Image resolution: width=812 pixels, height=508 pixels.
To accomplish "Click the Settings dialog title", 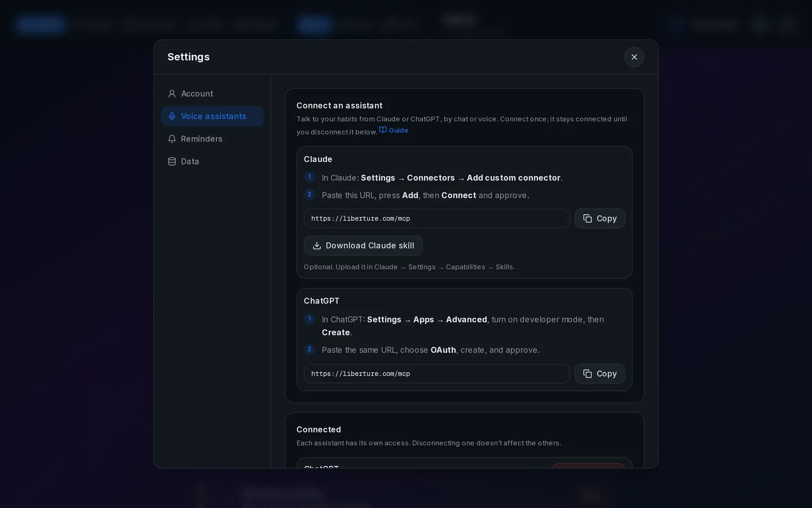I will pyautogui.click(x=188, y=57).
